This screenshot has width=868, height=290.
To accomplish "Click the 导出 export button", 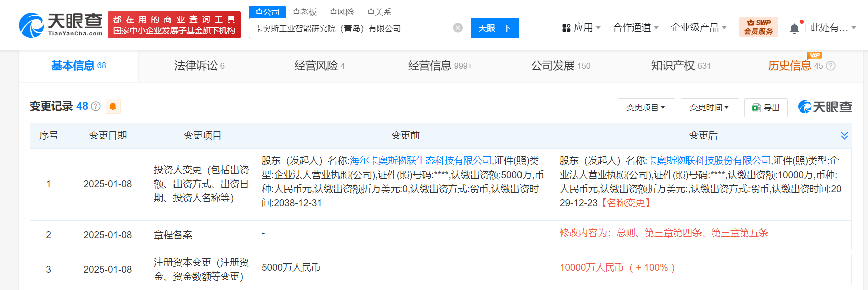I will coord(766,108).
